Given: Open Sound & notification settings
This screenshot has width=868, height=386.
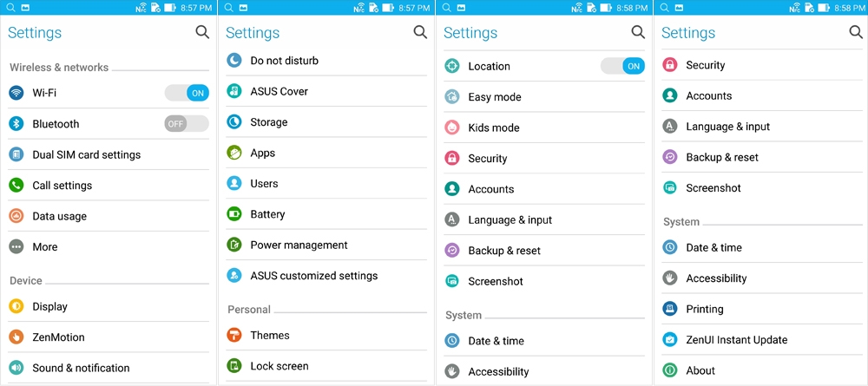Looking at the screenshot, I should [108, 368].
